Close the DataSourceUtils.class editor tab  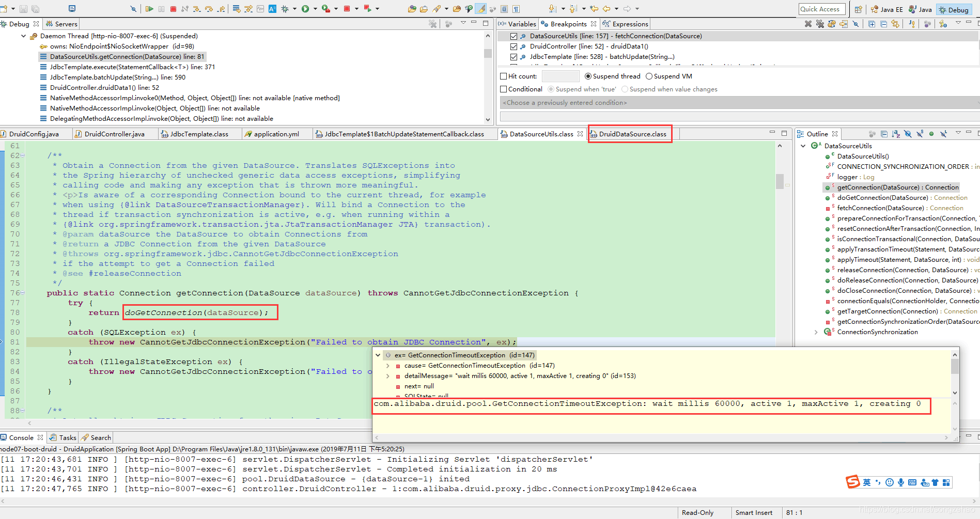pos(580,134)
